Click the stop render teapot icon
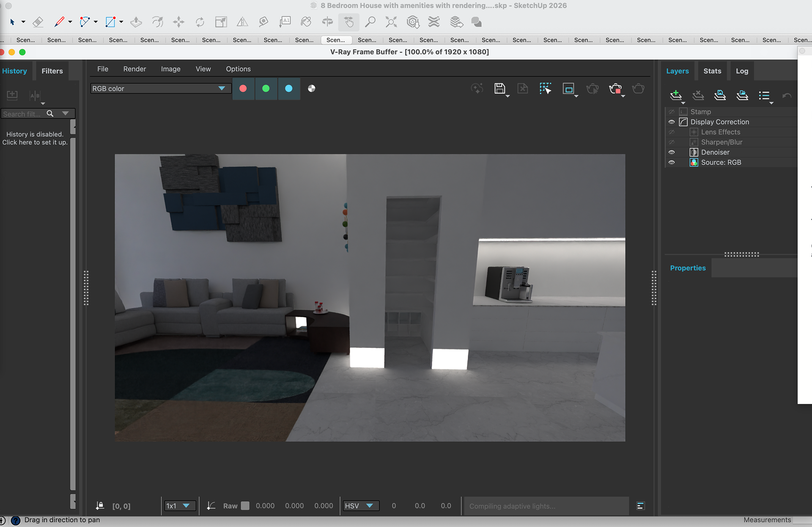The height and width of the screenshot is (527, 812). 615,89
